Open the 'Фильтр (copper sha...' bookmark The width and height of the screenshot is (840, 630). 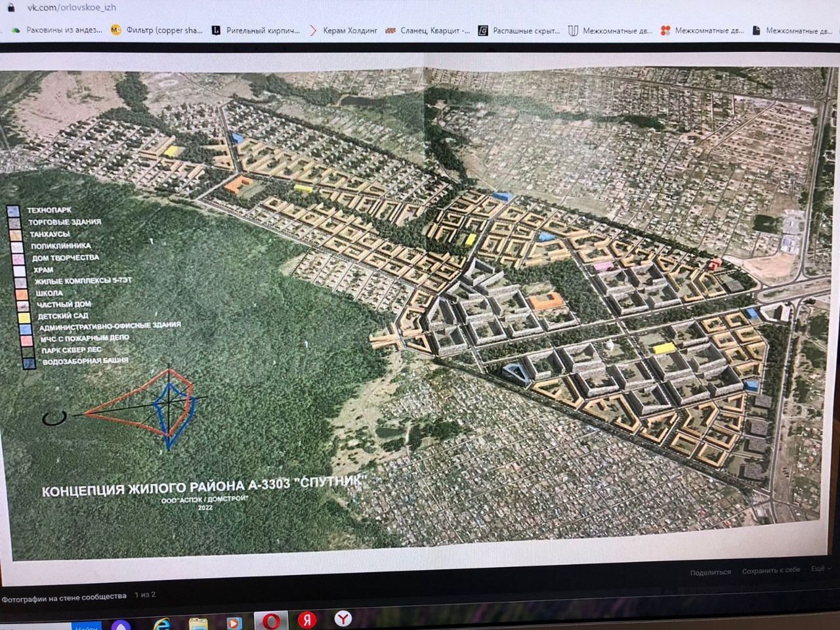(157, 30)
